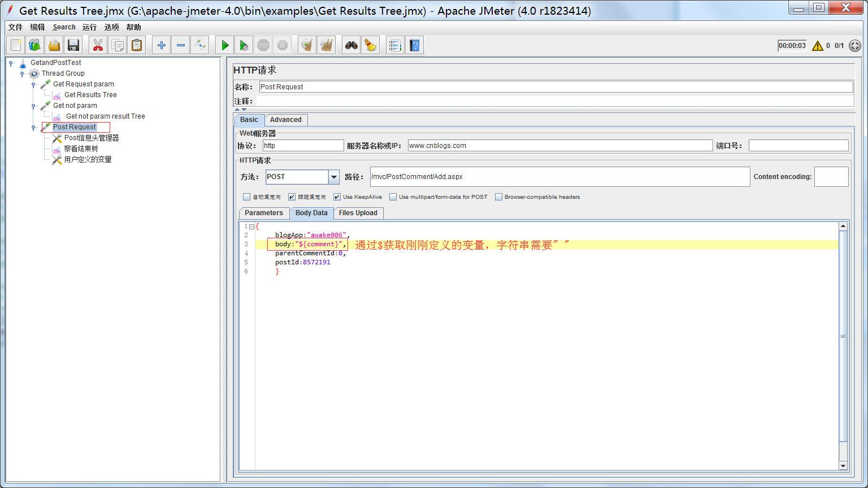Select the Post Request sampler
868x488 pixels.
click(75, 127)
